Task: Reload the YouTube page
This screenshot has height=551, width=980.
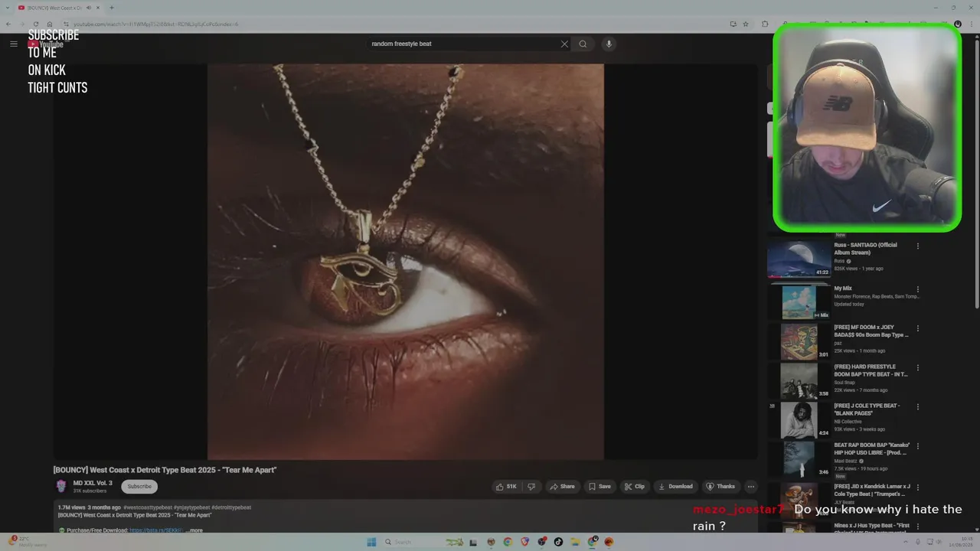Action: [x=36, y=24]
